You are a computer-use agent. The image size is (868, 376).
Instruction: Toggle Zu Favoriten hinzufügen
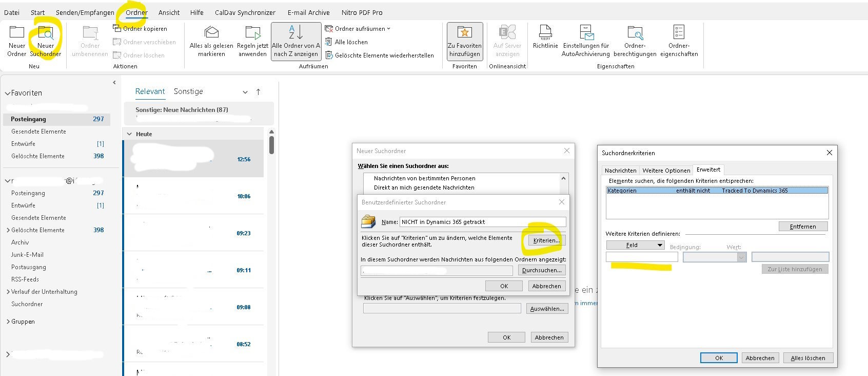pos(464,41)
